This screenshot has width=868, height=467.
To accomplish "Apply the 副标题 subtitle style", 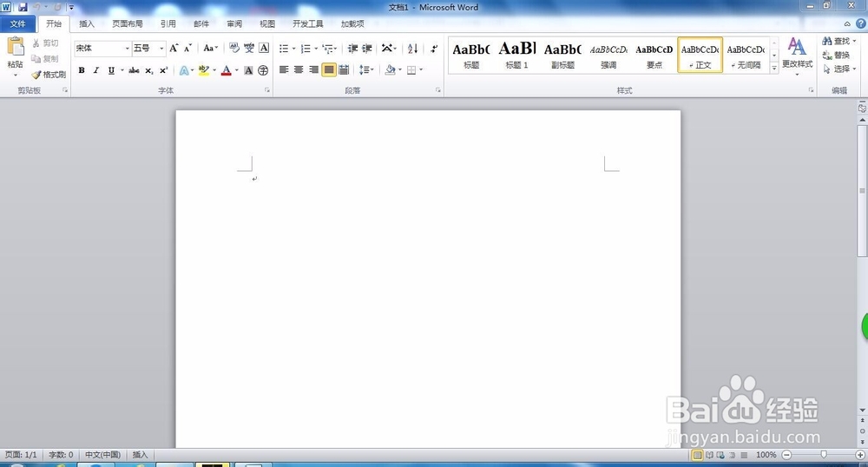I will (x=563, y=55).
